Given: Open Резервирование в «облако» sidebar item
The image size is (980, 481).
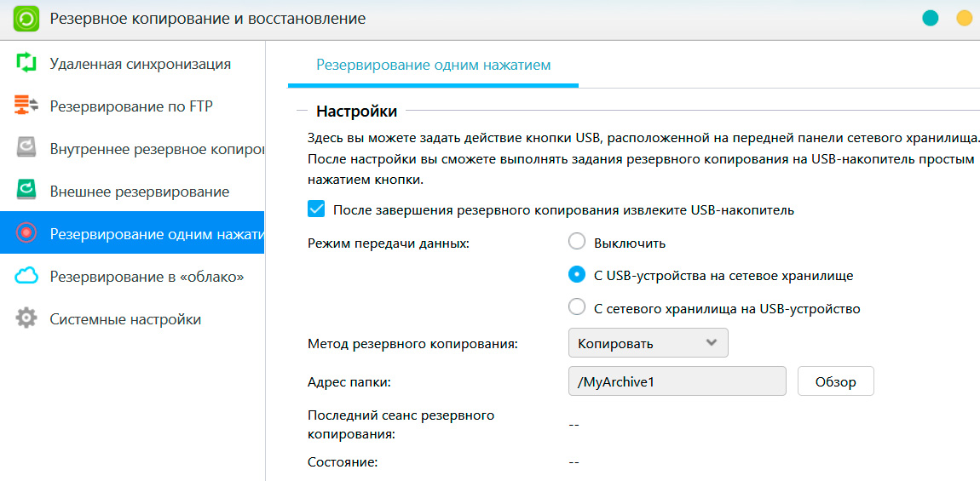Looking at the screenshot, I should [147, 277].
